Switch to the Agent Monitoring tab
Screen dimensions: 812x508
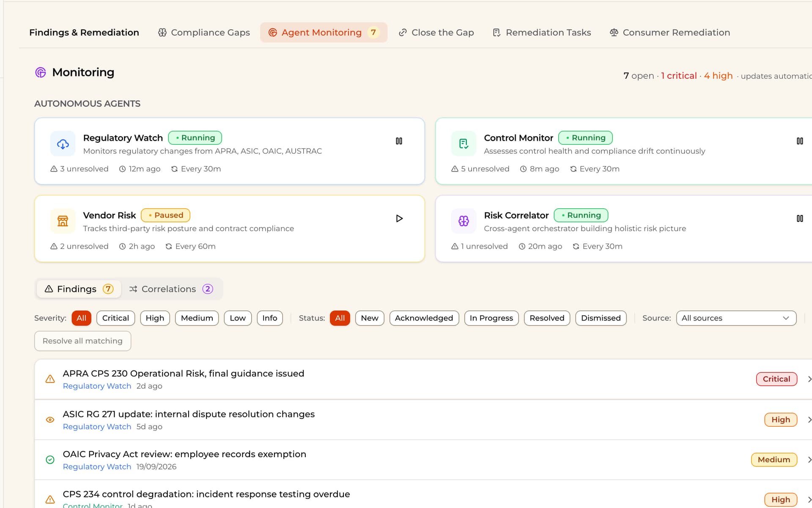[x=324, y=33]
